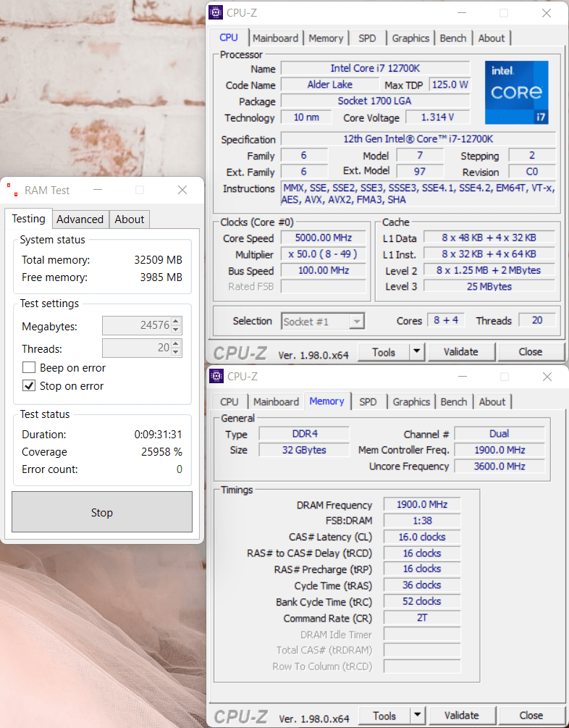This screenshot has height=728, width=569.
Task: Click the Duration value 0:09:31:31
Action: 159,434
